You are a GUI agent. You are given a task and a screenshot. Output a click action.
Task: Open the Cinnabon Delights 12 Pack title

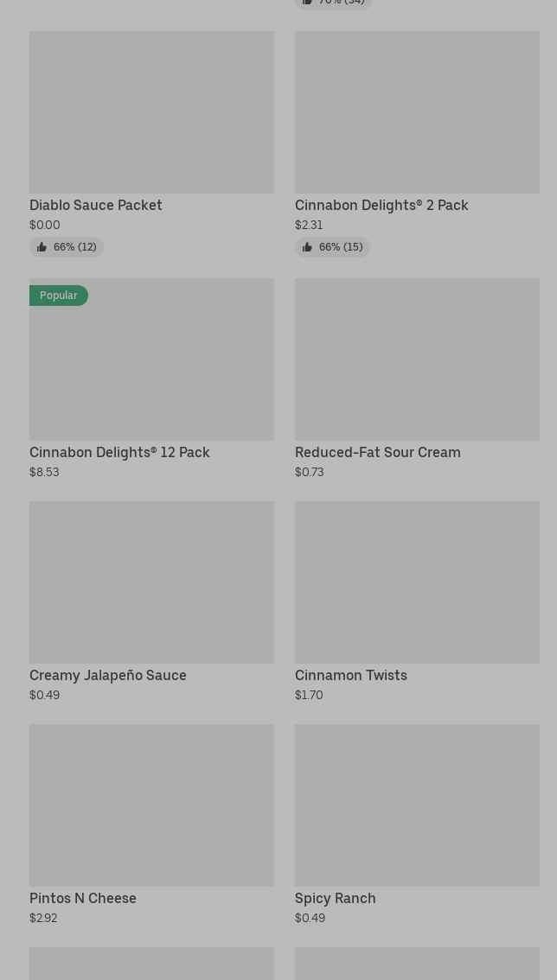tap(119, 453)
